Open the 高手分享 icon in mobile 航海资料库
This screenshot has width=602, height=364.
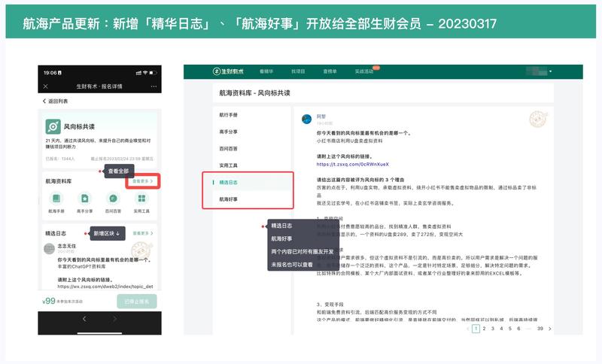[85, 199]
